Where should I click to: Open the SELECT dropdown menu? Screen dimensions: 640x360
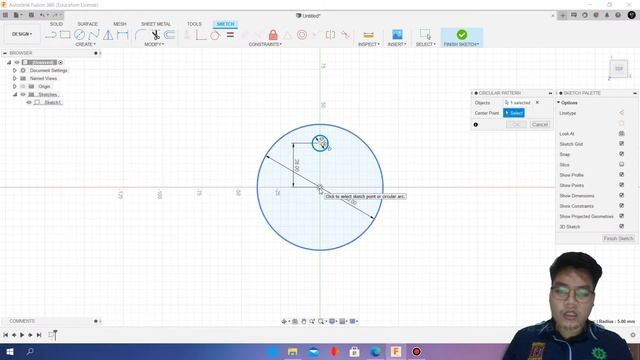pyautogui.click(x=425, y=44)
